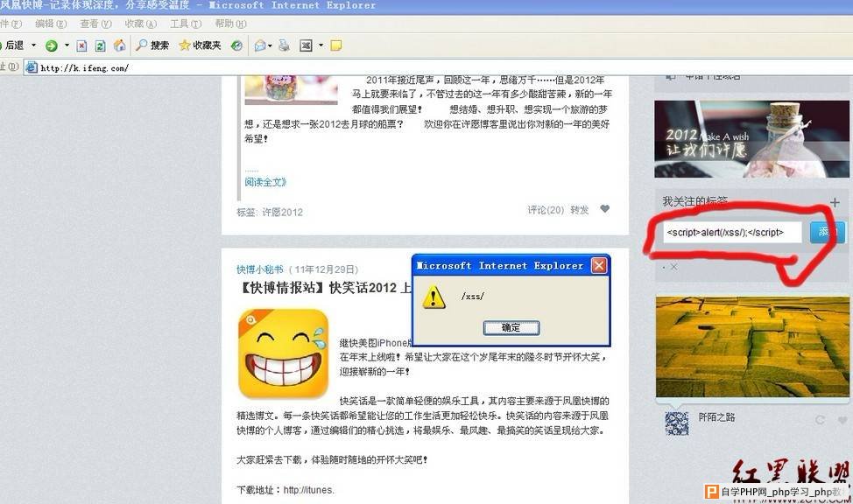This screenshot has height=504, width=853.
Task: Click the 2012 Make A Wish banner
Action: tap(751, 139)
